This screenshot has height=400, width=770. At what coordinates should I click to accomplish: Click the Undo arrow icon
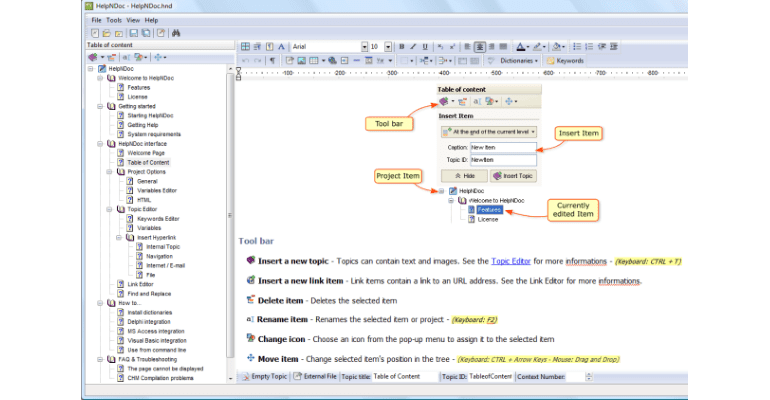[246, 60]
